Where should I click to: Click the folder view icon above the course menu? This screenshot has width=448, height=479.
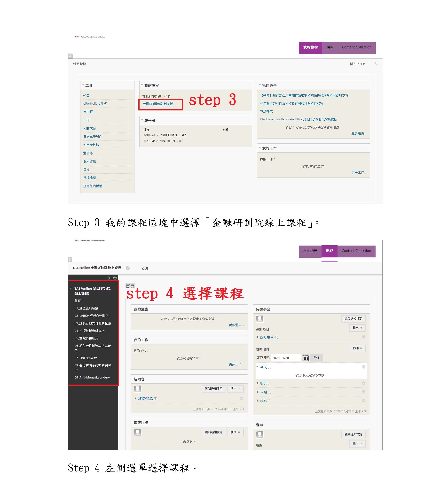click(x=115, y=278)
